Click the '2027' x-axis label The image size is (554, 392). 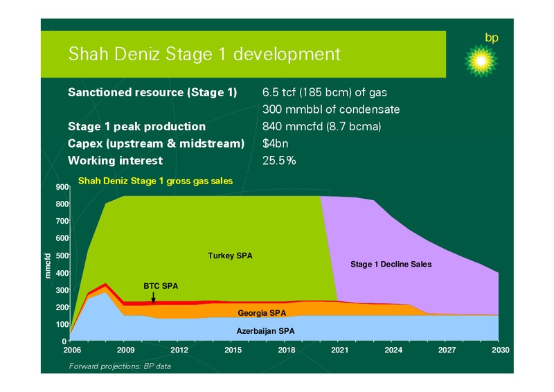tap(447, 350)
